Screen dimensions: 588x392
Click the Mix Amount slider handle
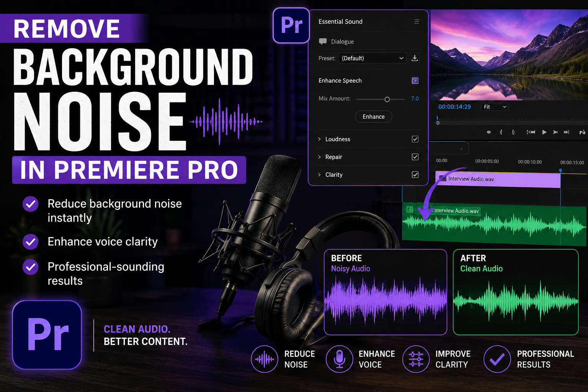(387, 100)
